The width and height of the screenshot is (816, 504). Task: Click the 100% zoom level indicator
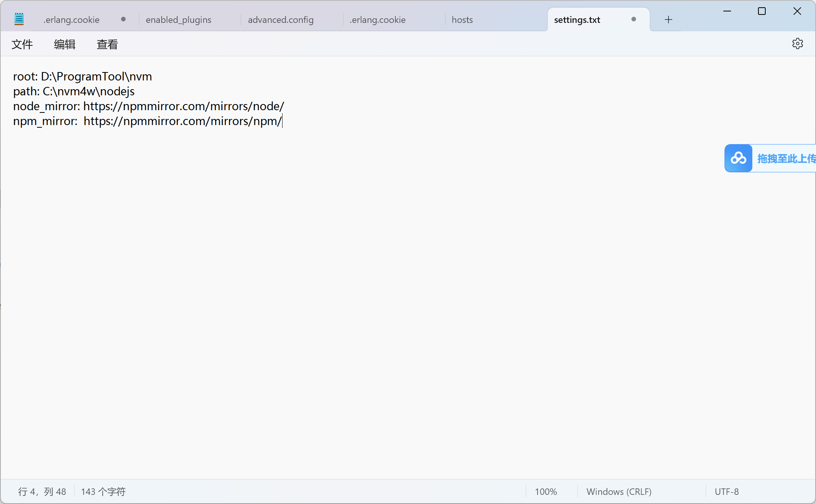click(546, 492)
